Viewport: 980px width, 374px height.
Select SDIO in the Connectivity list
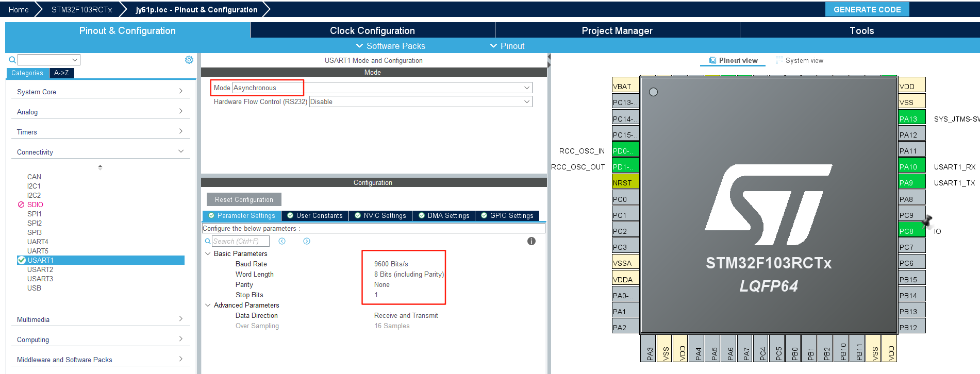point(35,205)
